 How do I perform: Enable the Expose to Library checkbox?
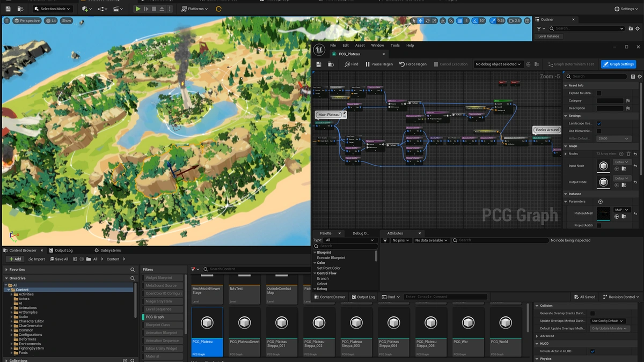tap(599, 93)
